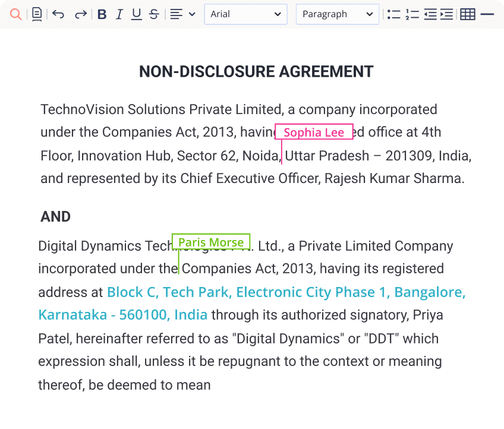Insert a numbered list
Image resolution: width=504 pixels, height=429 pixels.
click(412, 14)
